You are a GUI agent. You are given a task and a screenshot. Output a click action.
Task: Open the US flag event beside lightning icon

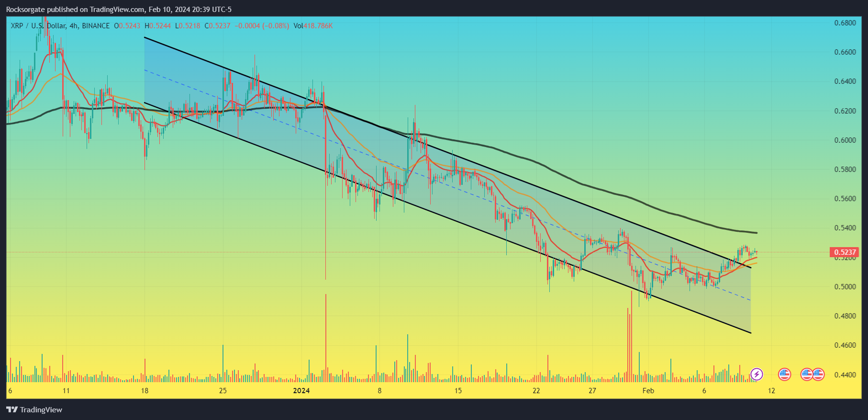(784, 374)
